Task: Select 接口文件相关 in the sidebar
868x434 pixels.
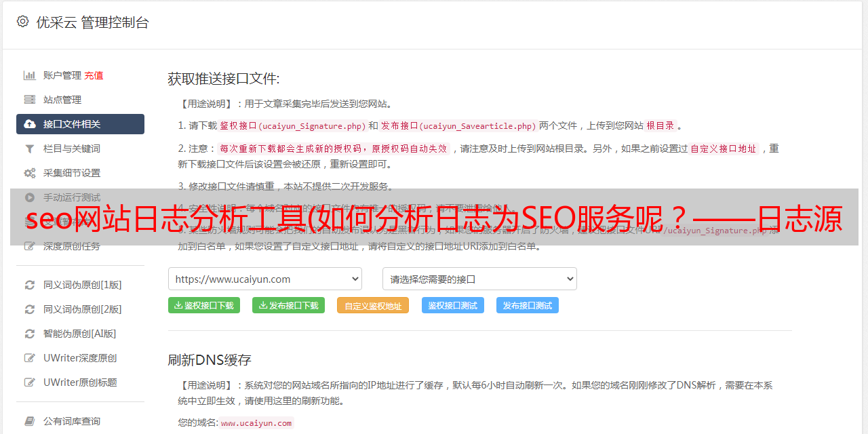Action: 80,124
